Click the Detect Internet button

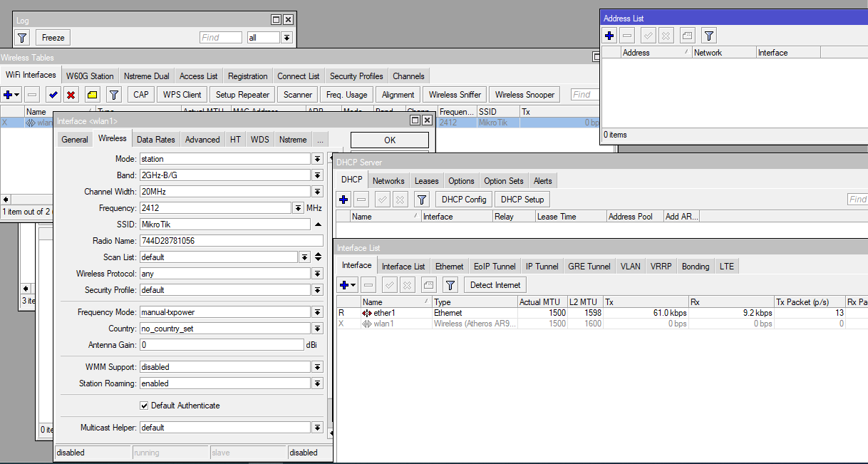click(x=495, y=285)
